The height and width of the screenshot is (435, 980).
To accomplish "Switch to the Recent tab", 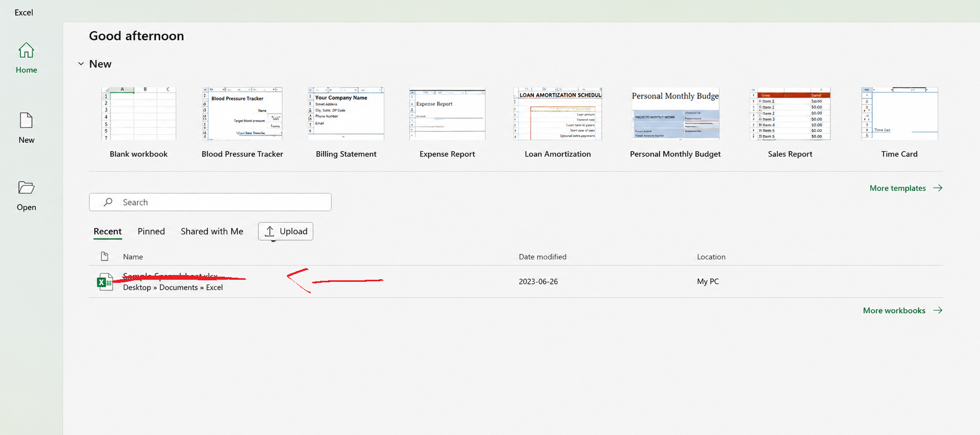I will [108, 231].
